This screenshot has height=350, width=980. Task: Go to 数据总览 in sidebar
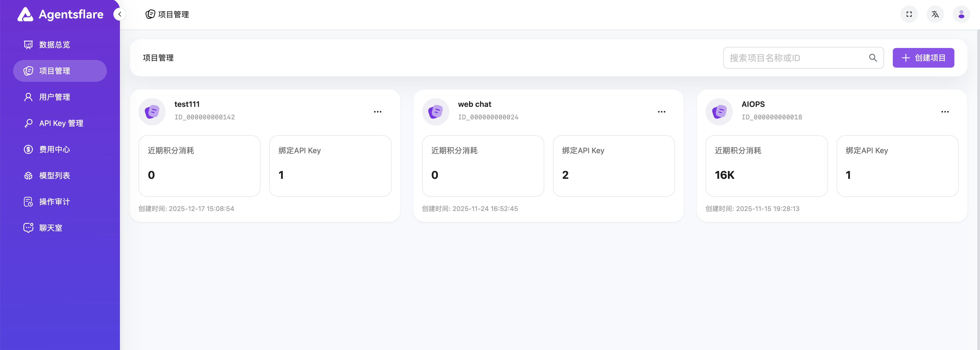point(55,45)
